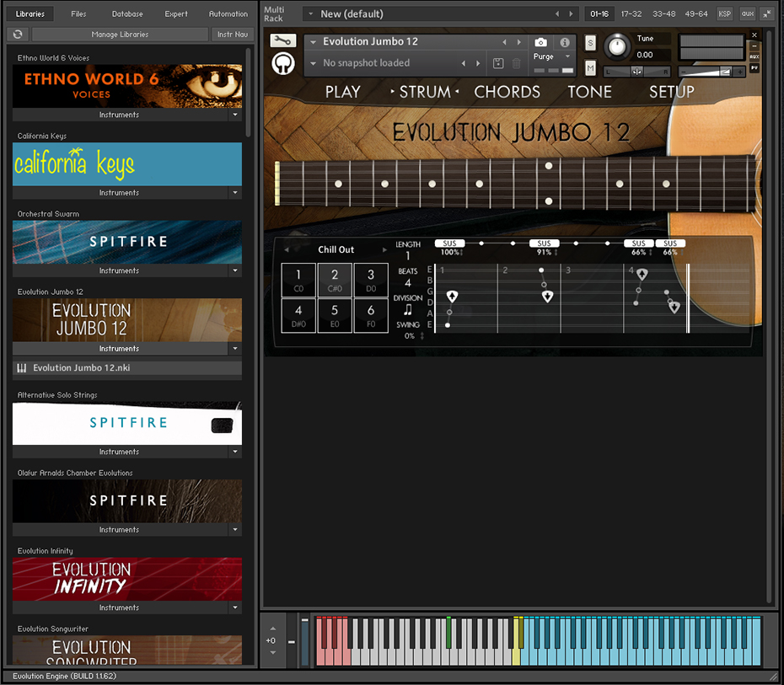This screenshot has height=685, width=784.
Task: Go to next snapshot arrow
Action: tap(478, 63)
